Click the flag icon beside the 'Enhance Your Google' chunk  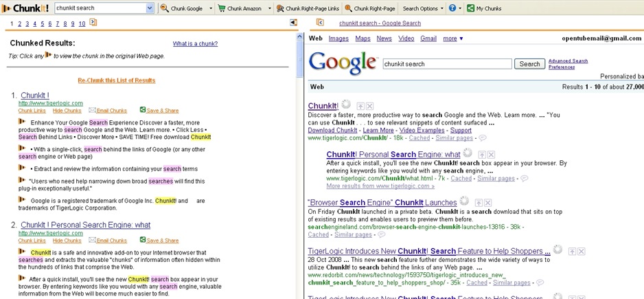point(22,122)
